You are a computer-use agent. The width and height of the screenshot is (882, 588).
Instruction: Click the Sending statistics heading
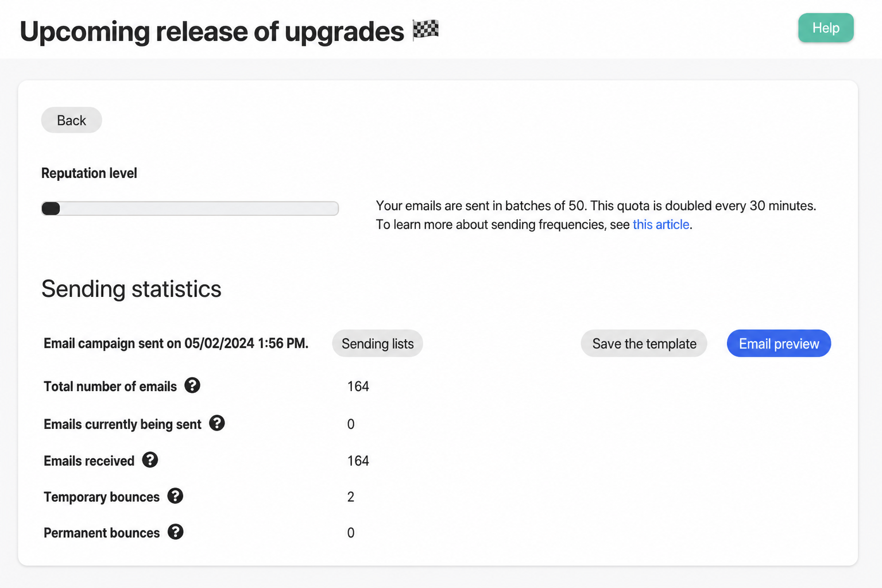point(131,289)
